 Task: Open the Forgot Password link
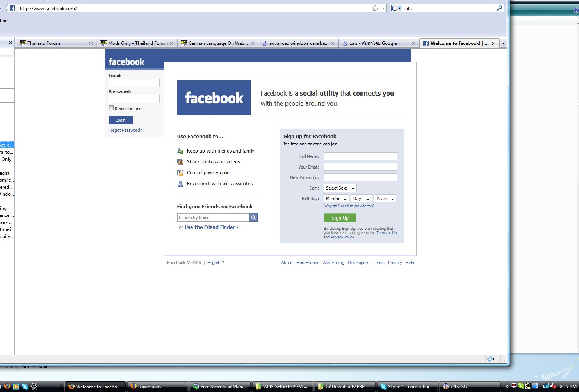[x=125, y=130]
